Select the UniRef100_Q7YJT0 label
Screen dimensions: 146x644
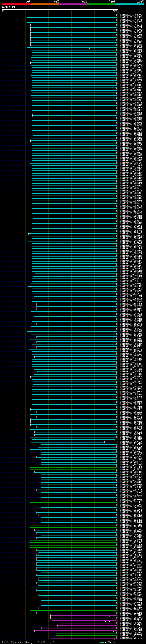pyautogui.click(x=131, y=361)
